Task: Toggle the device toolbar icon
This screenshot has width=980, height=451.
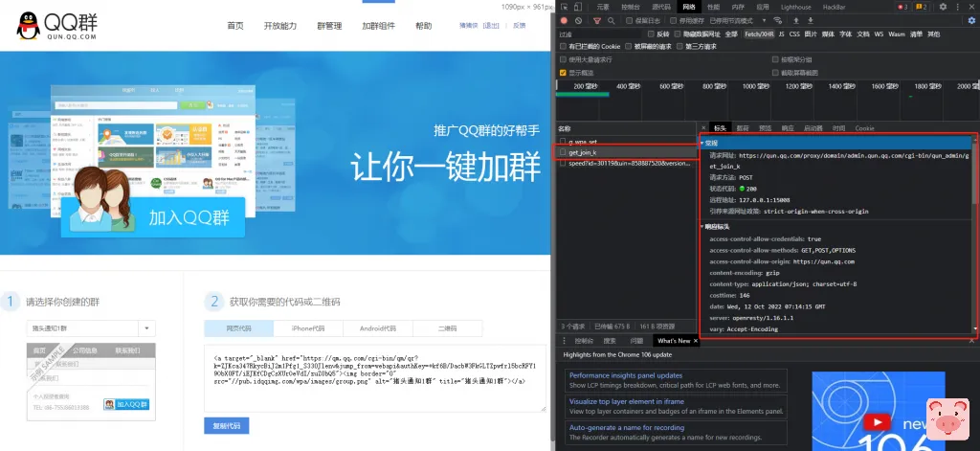Action: 580,7
